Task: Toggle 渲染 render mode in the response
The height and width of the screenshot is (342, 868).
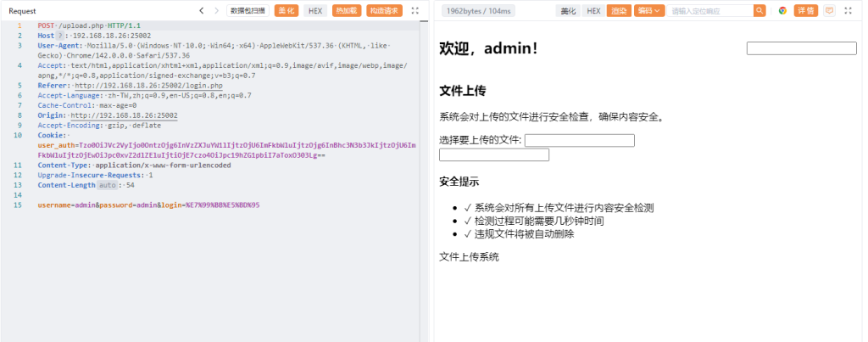Action: click(x=619, y=10)
